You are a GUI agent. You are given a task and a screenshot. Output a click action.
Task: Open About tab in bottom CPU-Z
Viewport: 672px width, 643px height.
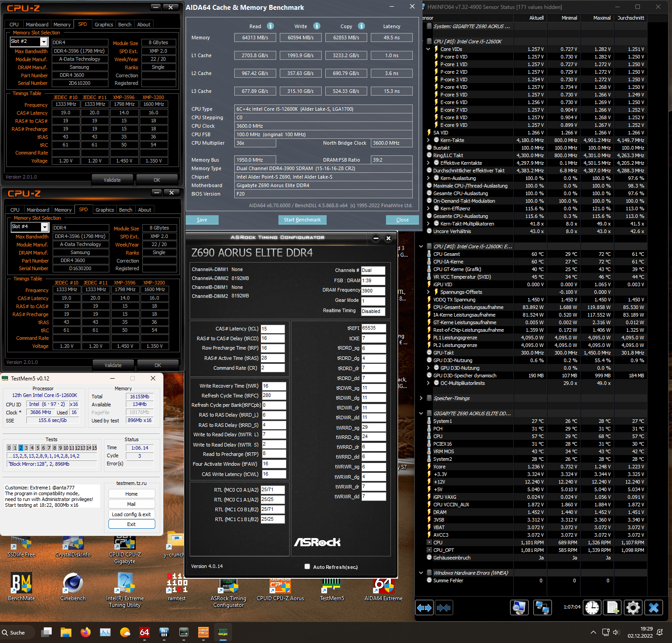pos(145,210)
